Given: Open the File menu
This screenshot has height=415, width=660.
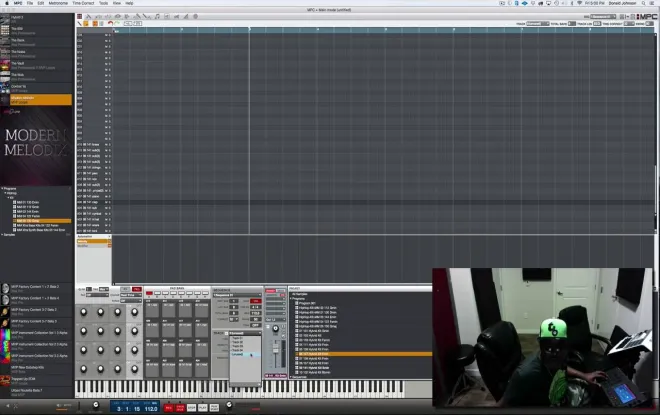Looking at the screenshot, I should (x=30, y=3).
